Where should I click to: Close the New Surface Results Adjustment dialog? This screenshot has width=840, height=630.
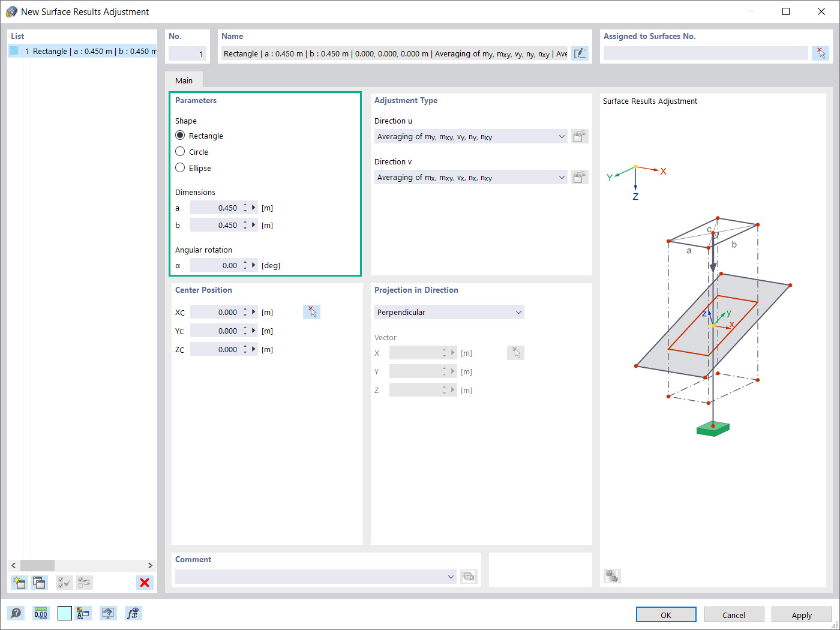tap(821, 11)
